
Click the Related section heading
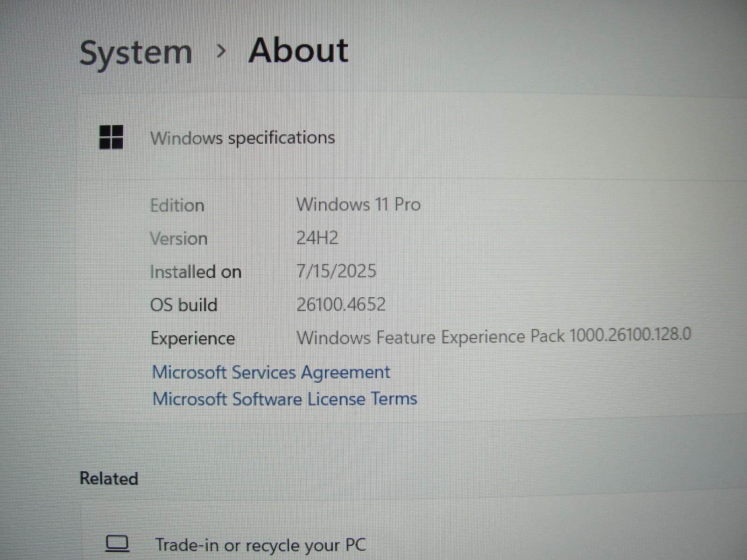pyautogui.click(x=109, y=478)
